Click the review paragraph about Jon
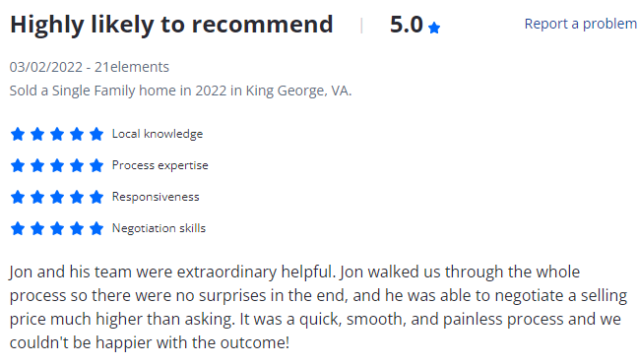 [318, 308]
